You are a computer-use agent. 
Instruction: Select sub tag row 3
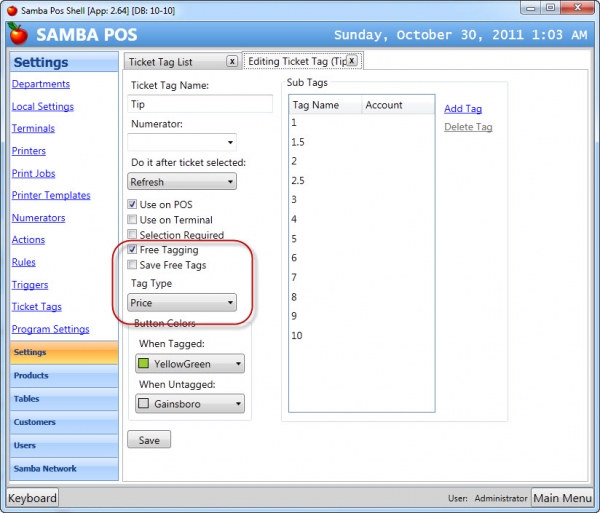[x=362, y=200]
